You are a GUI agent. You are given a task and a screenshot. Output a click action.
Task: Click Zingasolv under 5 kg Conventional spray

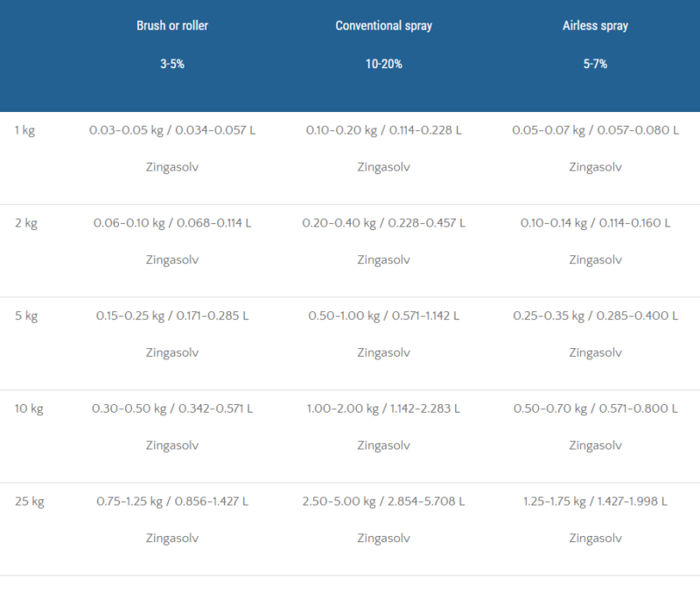tap(383, 352)
